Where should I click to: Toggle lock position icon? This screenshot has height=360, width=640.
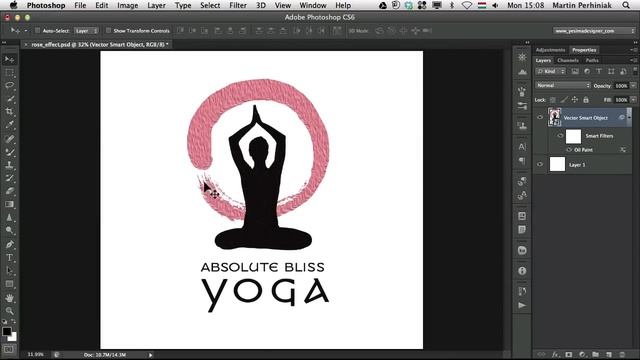click(575, 100)
